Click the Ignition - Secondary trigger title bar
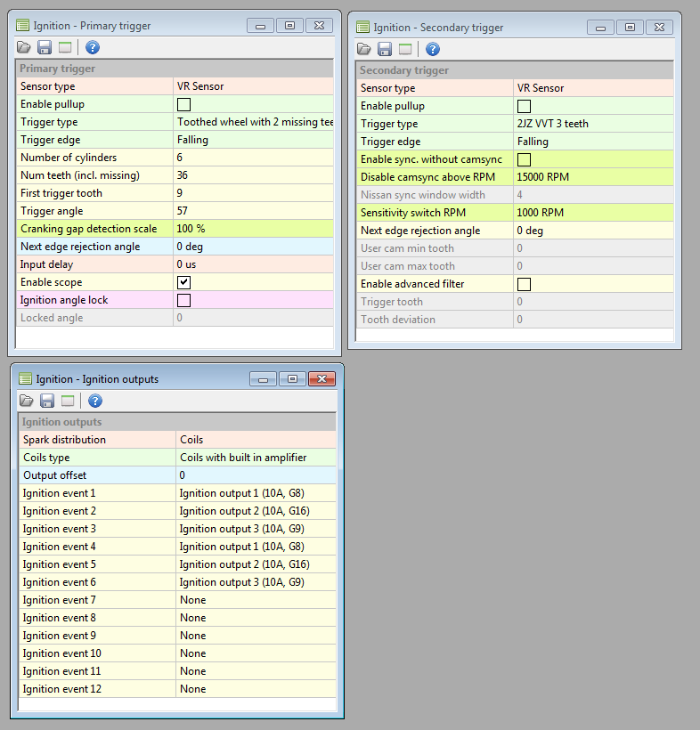Screen dimensions: 700x730 click(472, 27)
